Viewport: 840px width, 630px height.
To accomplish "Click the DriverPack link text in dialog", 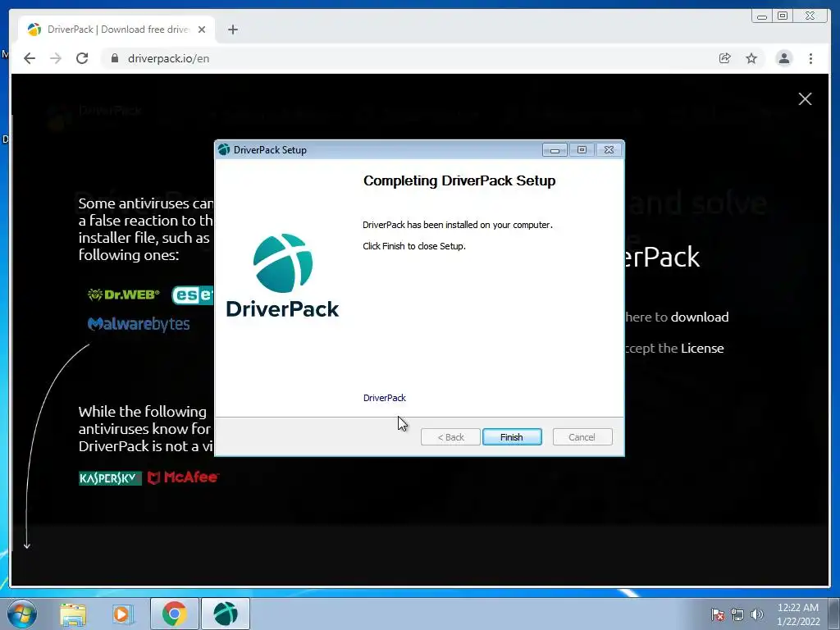I will pyautogui.click(x=384, y=398).
